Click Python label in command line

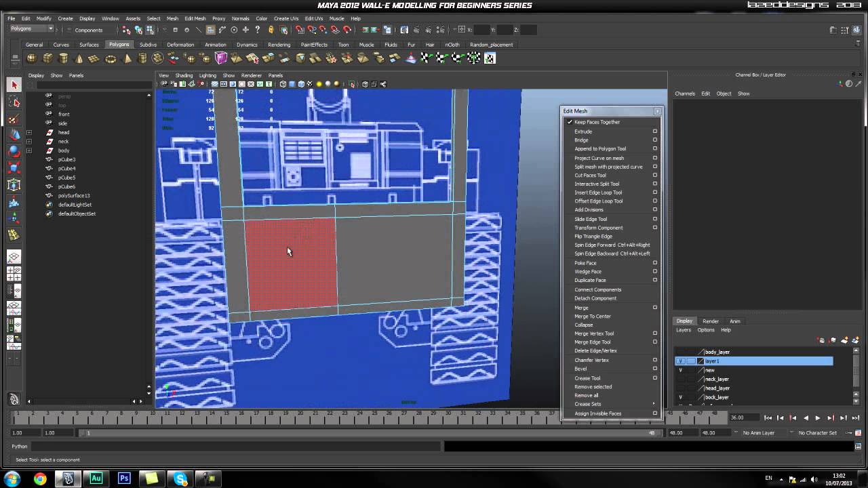pos(20,447)
